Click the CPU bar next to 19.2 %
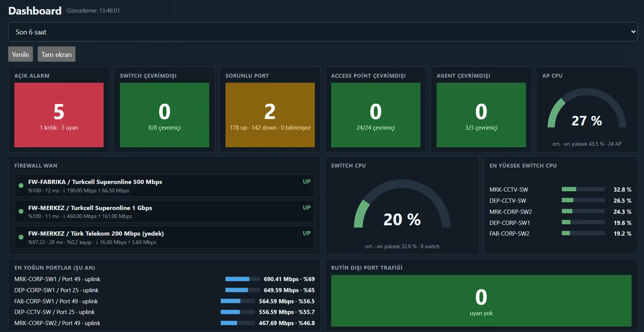644x332 pixels. tap(583, 233)
